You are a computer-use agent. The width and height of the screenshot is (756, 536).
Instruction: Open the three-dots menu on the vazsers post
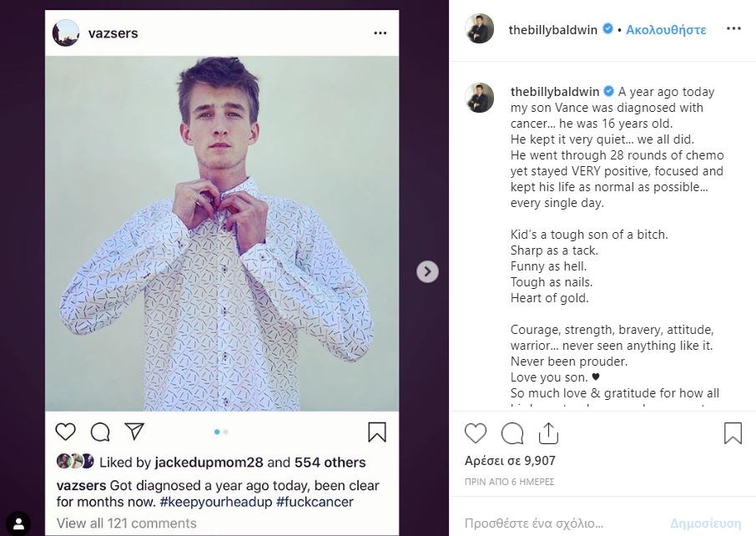[x=381, y=33]
